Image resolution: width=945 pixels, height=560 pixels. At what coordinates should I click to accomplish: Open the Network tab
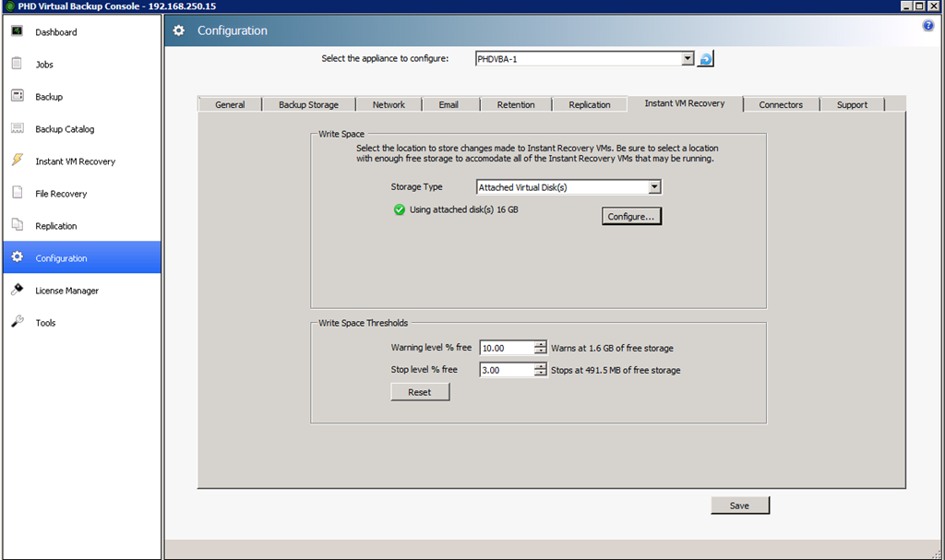389,104
